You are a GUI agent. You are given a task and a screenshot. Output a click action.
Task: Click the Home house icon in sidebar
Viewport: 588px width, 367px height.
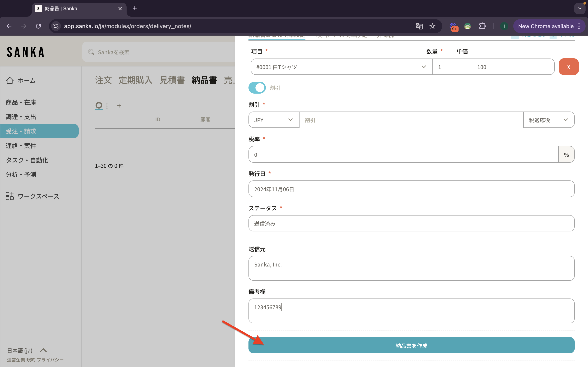(x=10, y=80)
